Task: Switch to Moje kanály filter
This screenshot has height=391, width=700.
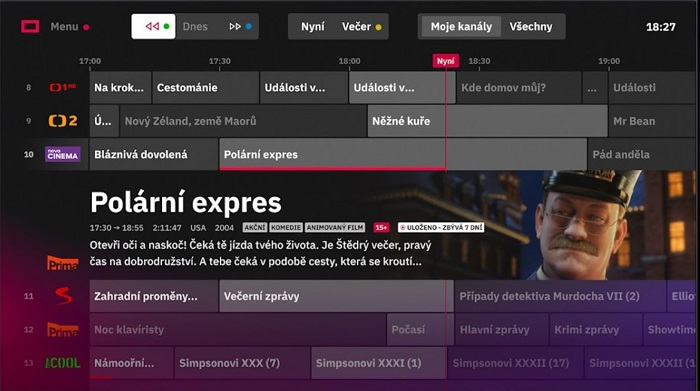Action: click(461, 27)
